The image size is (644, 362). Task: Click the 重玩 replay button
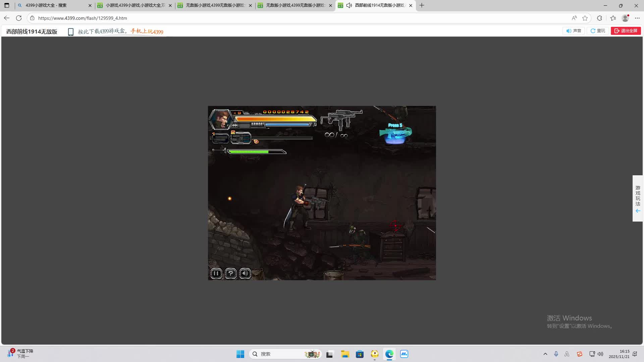598,31
